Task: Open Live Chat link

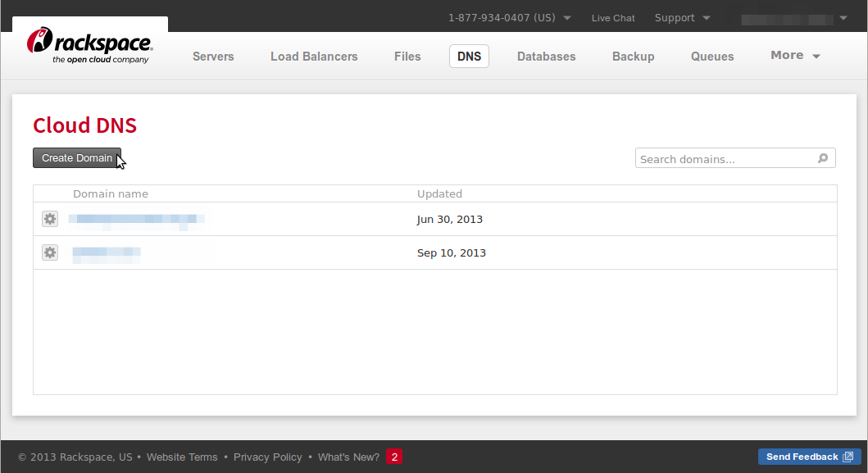Action: pos(613,18)
